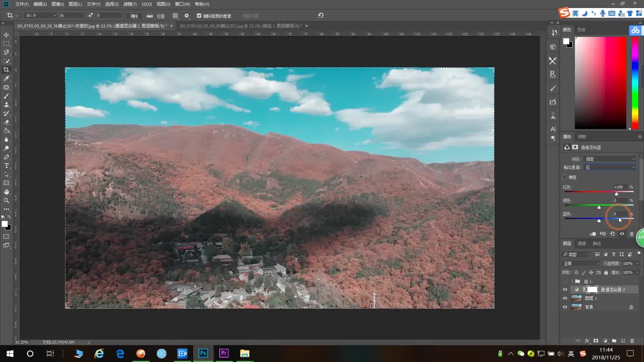Switch to the 通道 channels tab
Screen dimensions: 644x362
582,243
